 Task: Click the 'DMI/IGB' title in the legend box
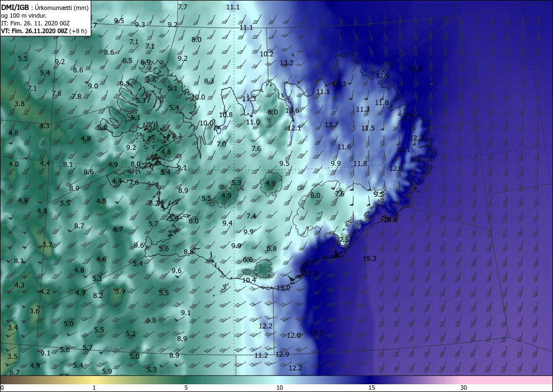[15, 7]
